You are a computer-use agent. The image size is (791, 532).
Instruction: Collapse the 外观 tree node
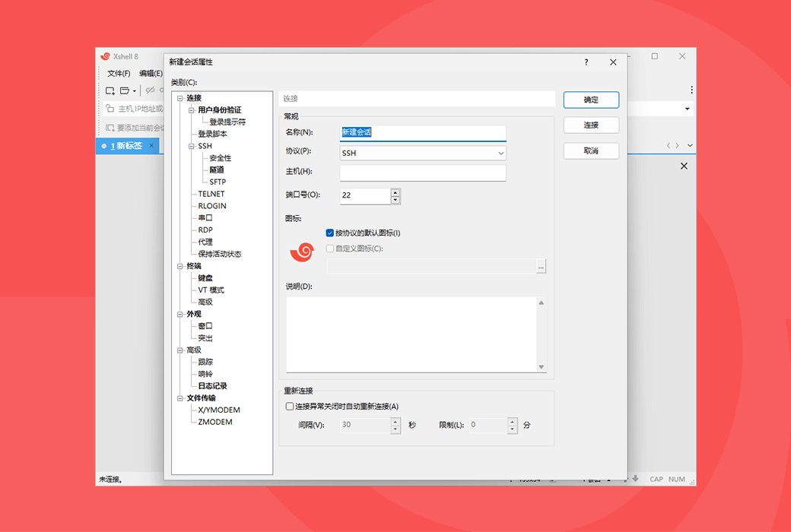pyautogui.click(x=180, y=314)
